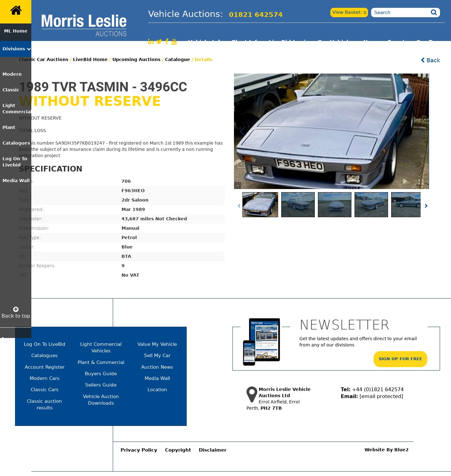Open footer Catalogues link
The width and height of the screenshot is (451, 476).
tap(44, 356)
